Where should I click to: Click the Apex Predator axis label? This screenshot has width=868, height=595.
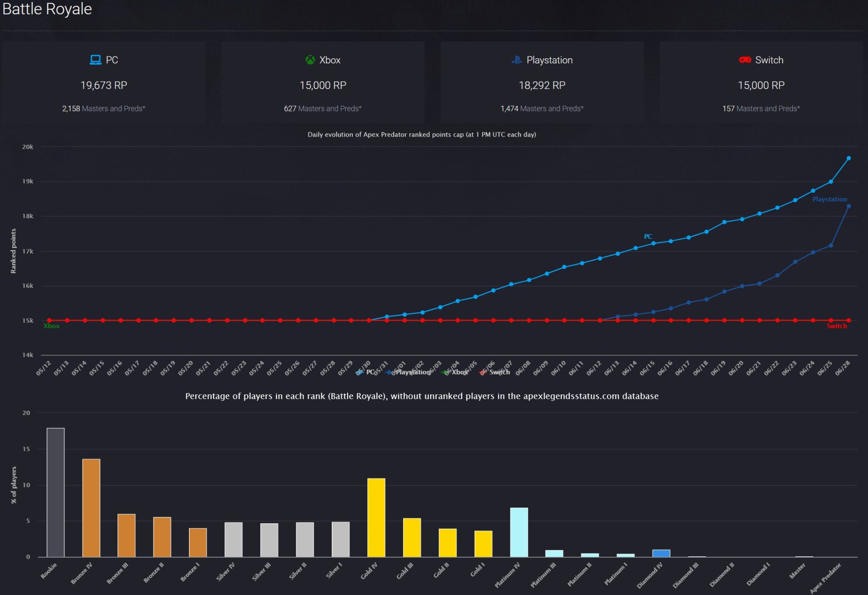pos(825,578)
